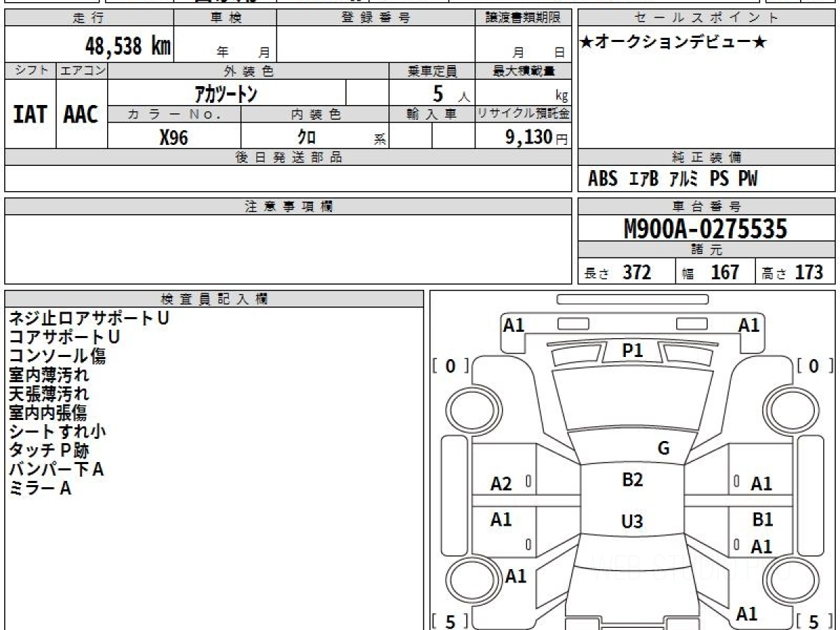This screenshot has width=840, height=630.
Task: Click the 純正装備 header
Action: click(x=707, y=157)
